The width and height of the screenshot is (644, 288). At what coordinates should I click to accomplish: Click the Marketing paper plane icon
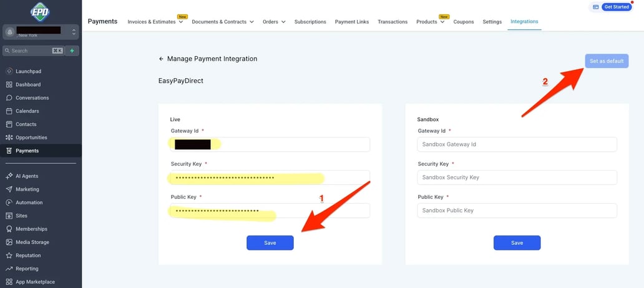point(9,189)
